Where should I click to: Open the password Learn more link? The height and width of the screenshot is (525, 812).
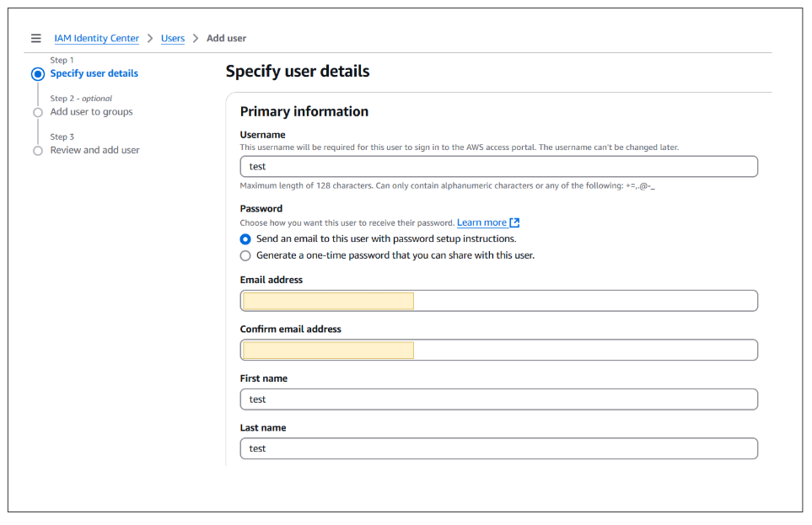pyautogui.click(x=481, y=223)
